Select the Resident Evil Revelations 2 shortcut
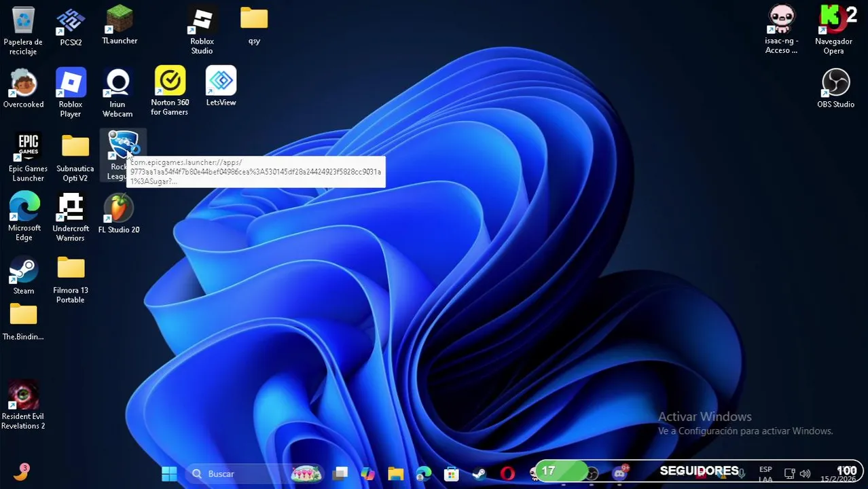Viewport: 868px width, 489px height. point(23,405)
